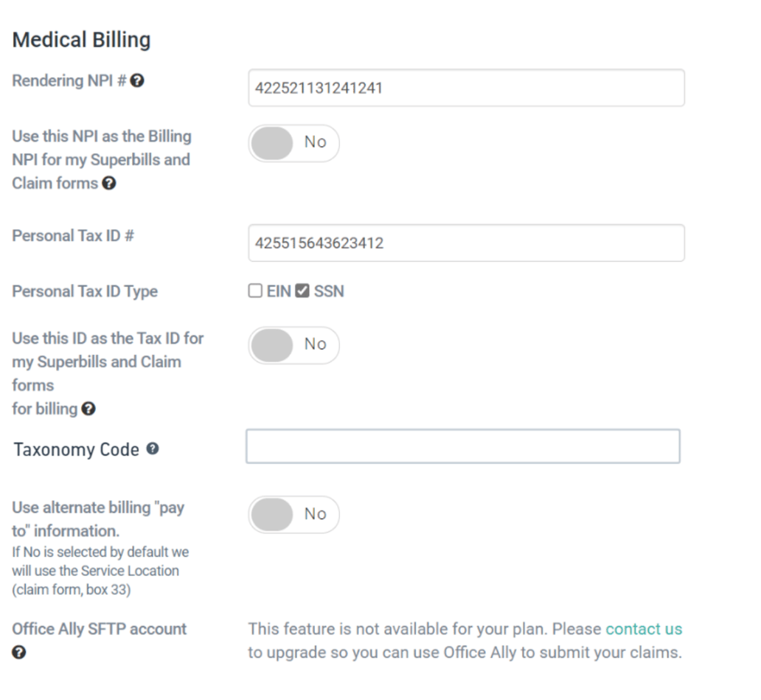The width and height of the screenshot is (761, 700).
Task: Click the Medical Billing heading
Action: pos(82,40)
